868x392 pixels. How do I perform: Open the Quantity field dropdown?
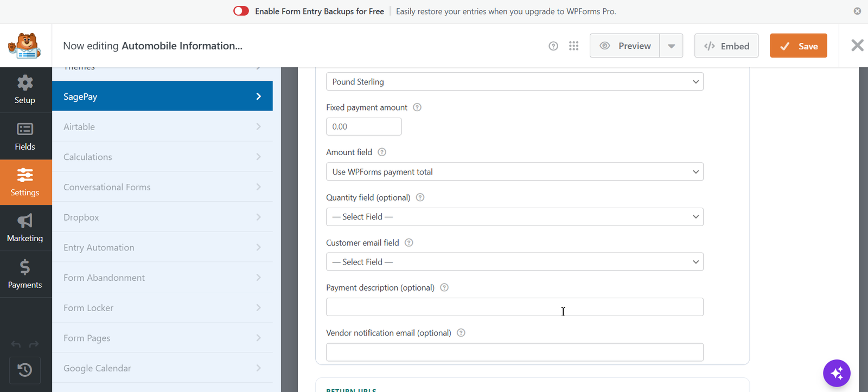point(515,217)
